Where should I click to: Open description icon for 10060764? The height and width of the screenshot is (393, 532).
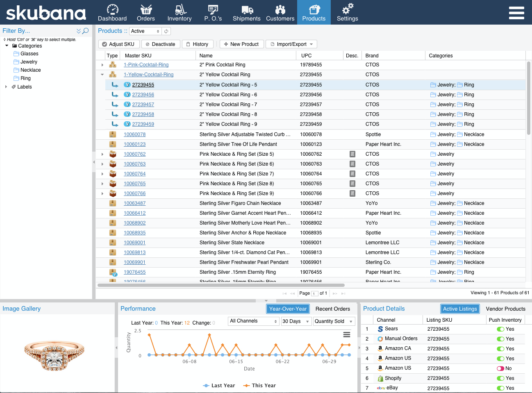point(352,174)
